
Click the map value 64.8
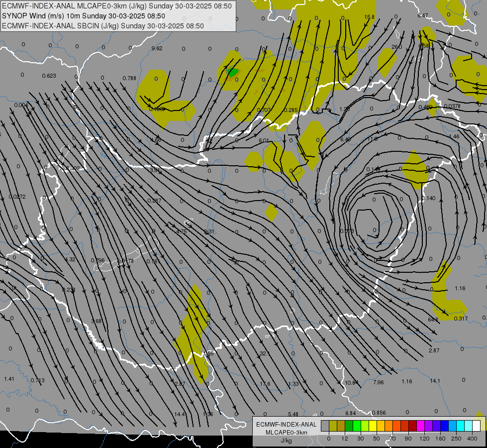coord(433,320)
